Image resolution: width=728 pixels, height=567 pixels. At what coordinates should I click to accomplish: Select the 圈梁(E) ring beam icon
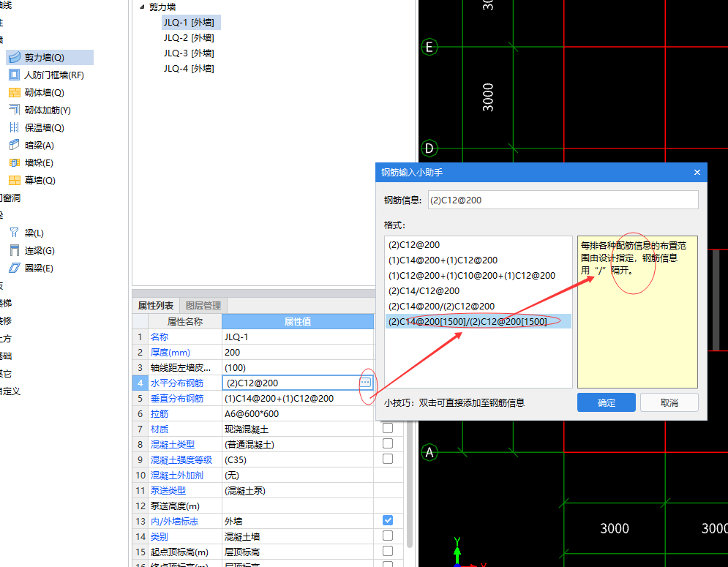coord(15,268)
